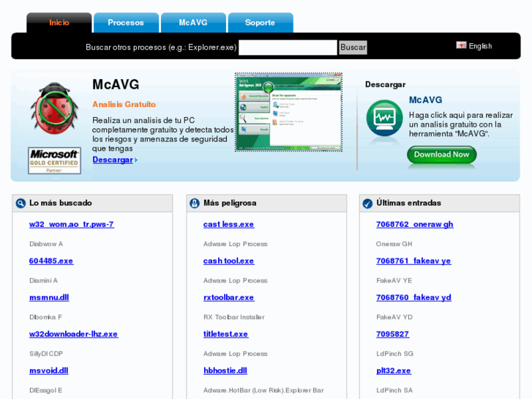Click 'Diabwow A' description text
The width and height of the screenshot is (532, 399).
(x=46, y=244)
